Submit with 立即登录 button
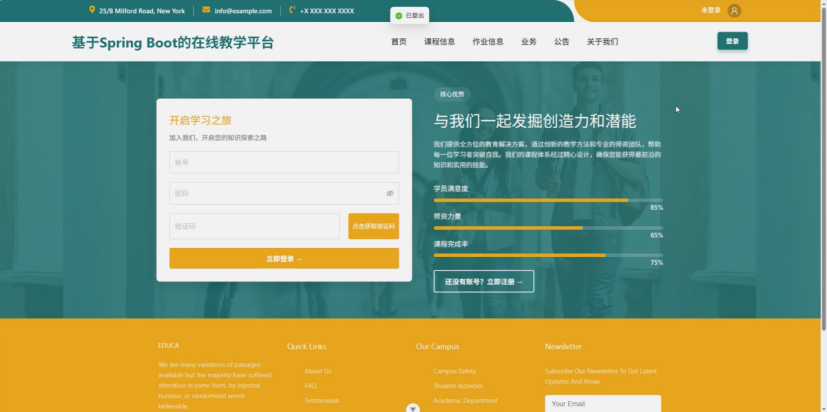 point(284,258)
